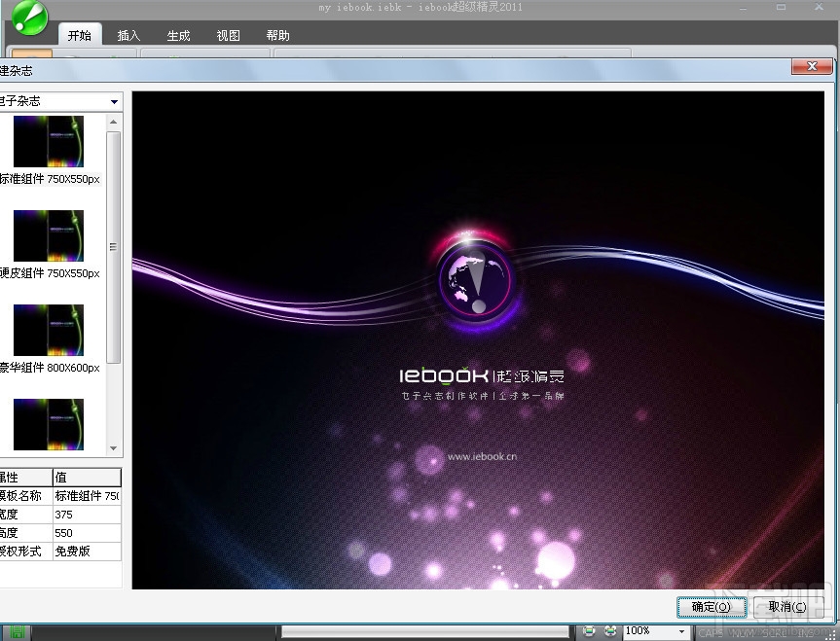
Task: Click the www.iebook.cn link in preview
Action: tap(482, 457)
